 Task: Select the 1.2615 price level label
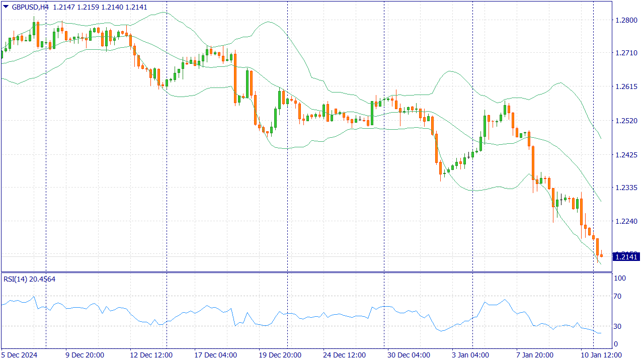click(626, 87)
